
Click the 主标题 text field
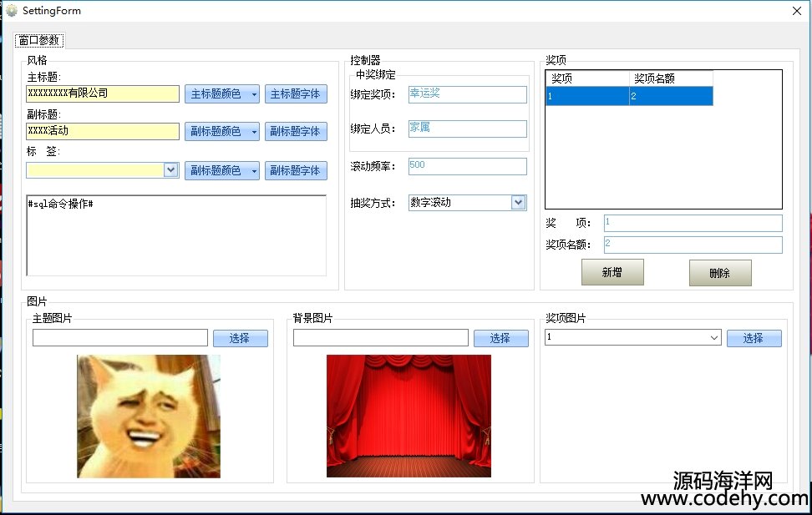click(103, 93)
